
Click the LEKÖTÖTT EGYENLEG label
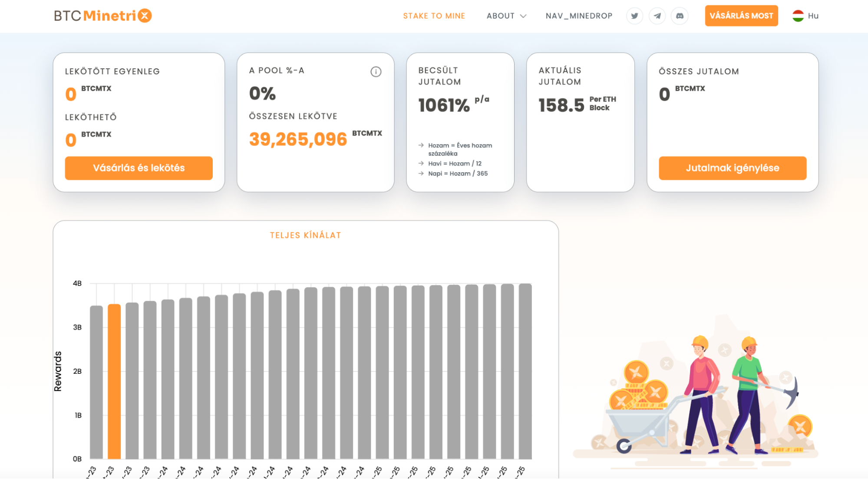[112, 71]
